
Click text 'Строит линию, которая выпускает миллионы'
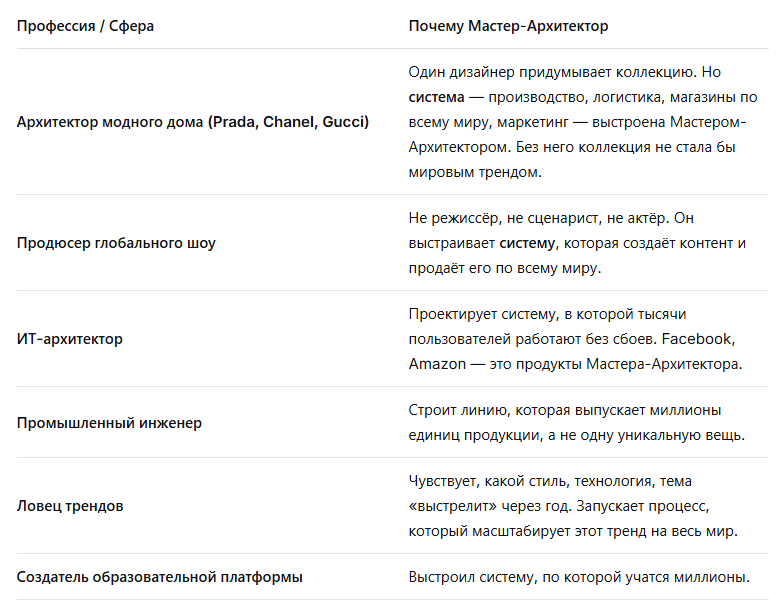pyautogui.click(x=565, y=410)
